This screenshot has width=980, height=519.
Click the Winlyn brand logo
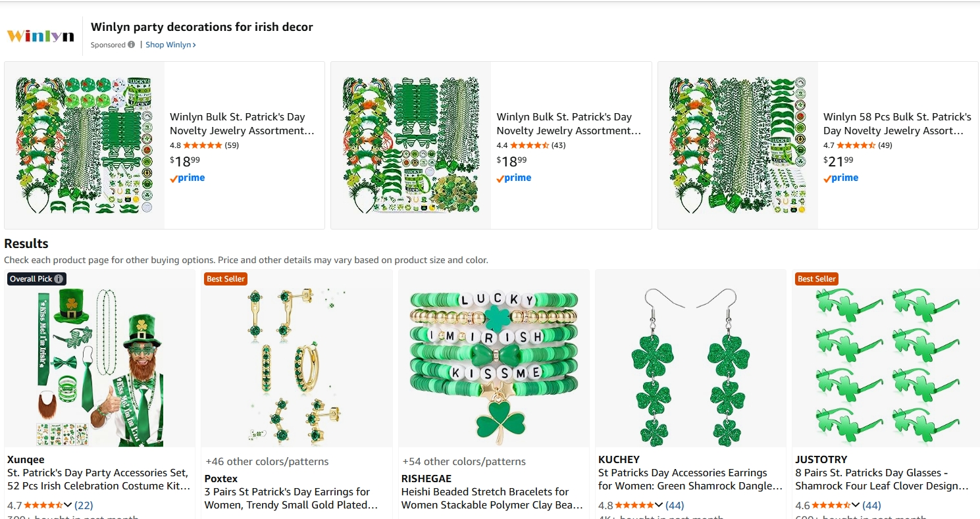41,36
